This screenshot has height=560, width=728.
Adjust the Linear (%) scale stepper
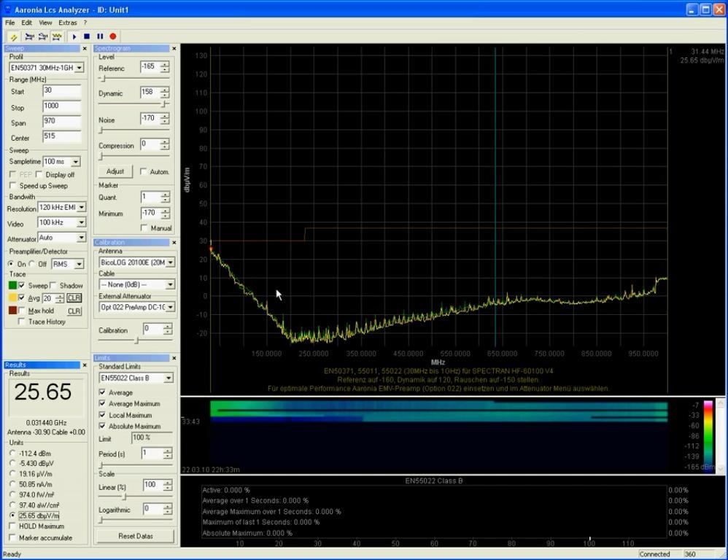pyautogui.click(x=168, y=486)
